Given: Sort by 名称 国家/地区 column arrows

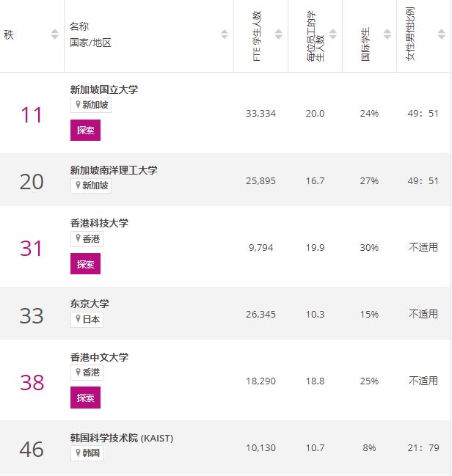Looking at the screenshot, I should [x=225, y=34].
